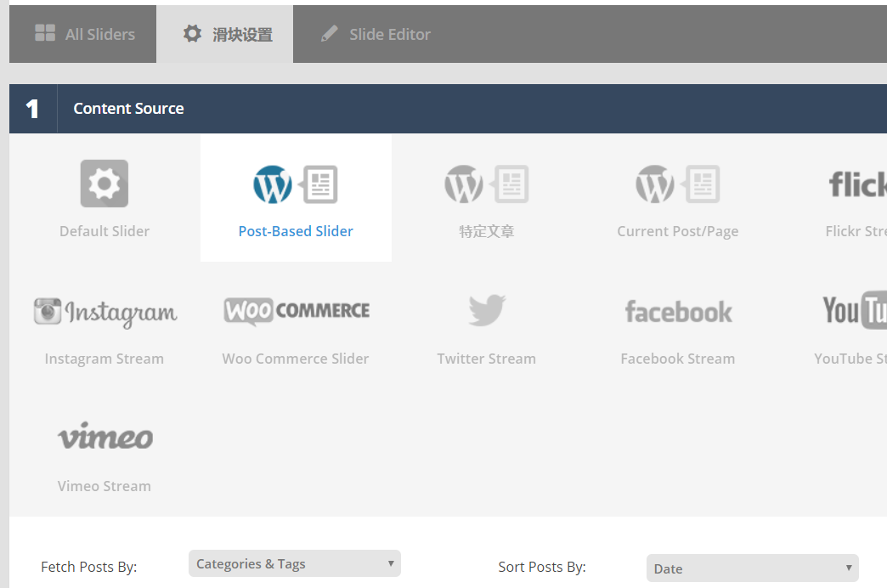Click the Content Source section header

(128, 109)
